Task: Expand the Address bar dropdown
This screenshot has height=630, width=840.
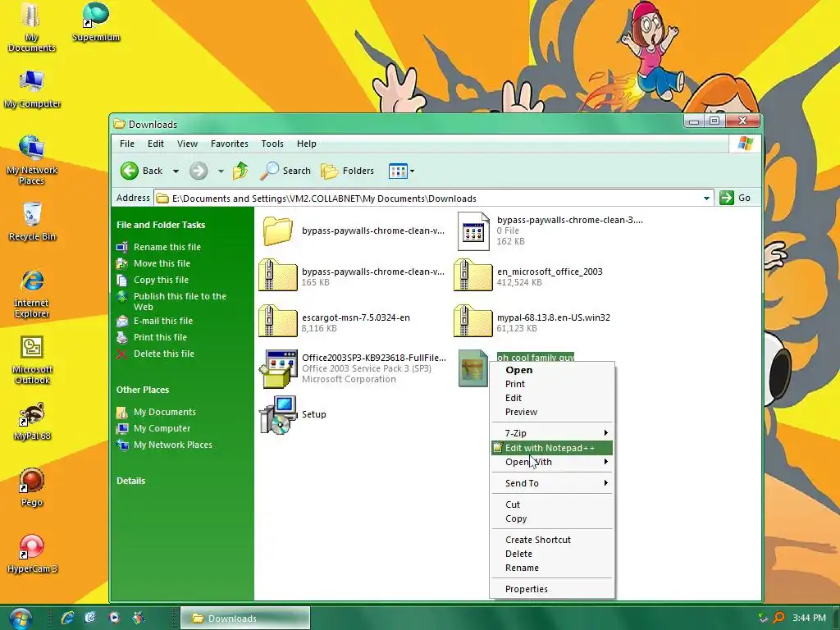Action: (706, 199)
